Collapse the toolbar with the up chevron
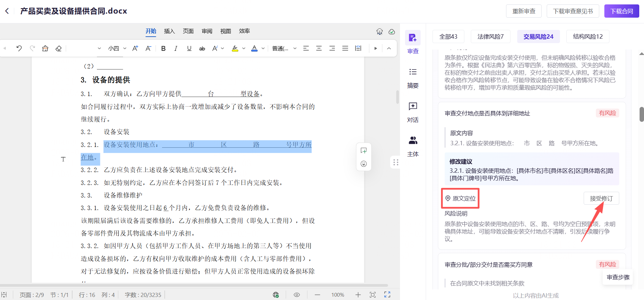 pos(389,49)
